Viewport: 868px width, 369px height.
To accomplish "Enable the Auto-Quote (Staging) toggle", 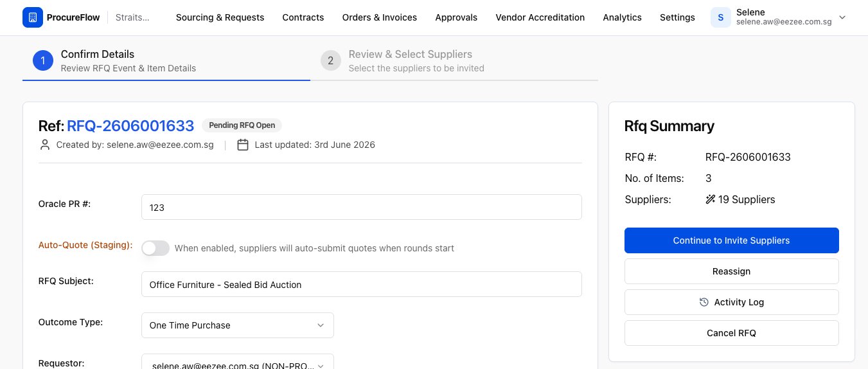I will (155, 248).
